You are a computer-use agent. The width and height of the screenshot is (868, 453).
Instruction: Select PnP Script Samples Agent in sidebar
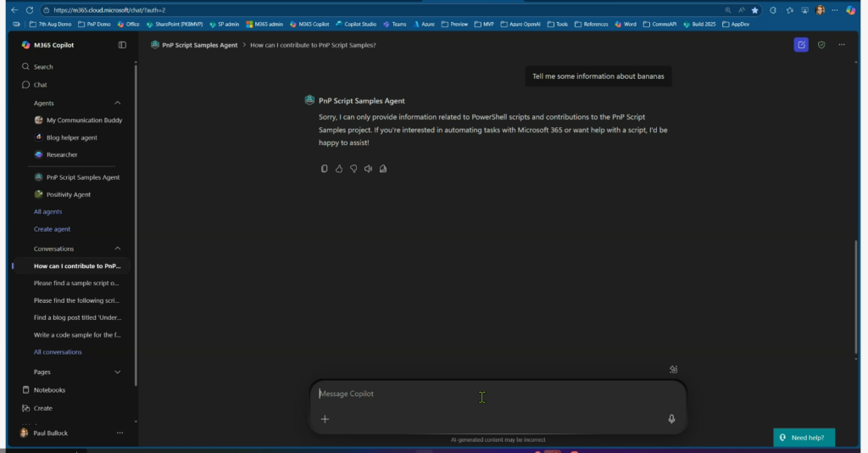(77, 177)
